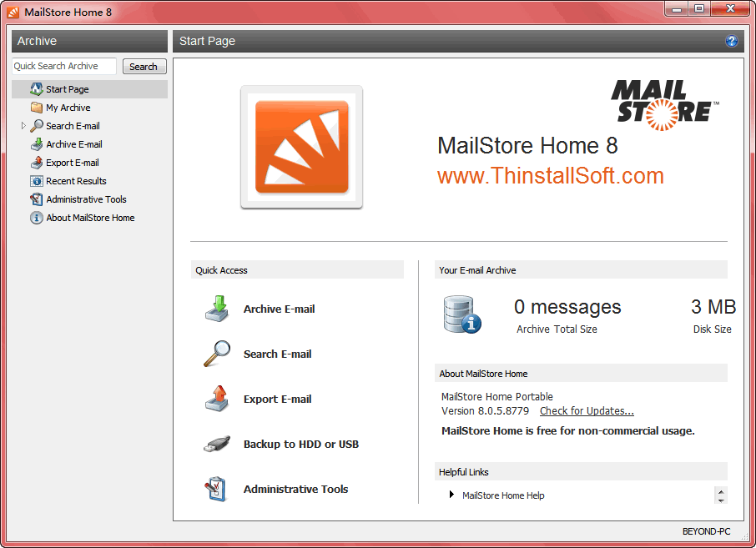Click the red Export E-mail arrow icon
Screen dimensions: 756x548
coord(217,399)
